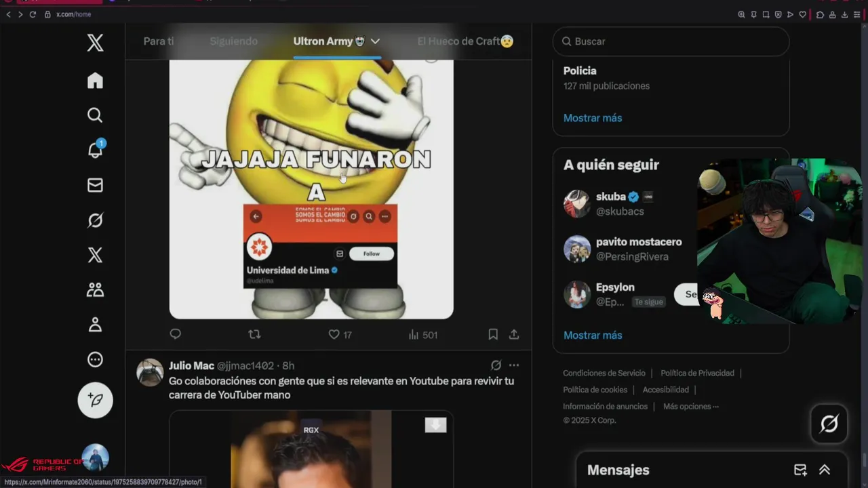Click the ad blocker shield icon in the toolbar
This screenshot has height=488, width=868.
778,14
